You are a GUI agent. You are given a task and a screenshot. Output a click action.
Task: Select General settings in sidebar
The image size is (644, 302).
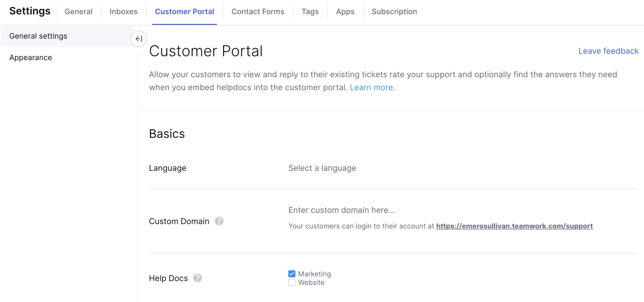click(x=38, y=36)
